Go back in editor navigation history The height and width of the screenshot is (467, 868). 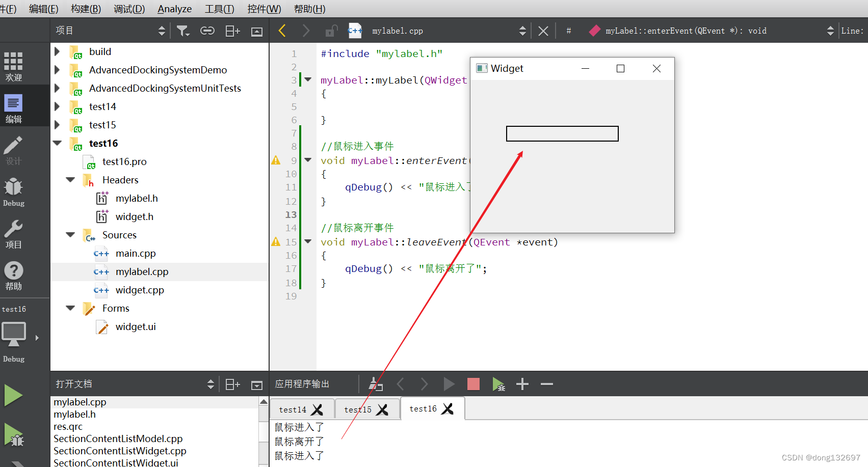pos(282,31)
